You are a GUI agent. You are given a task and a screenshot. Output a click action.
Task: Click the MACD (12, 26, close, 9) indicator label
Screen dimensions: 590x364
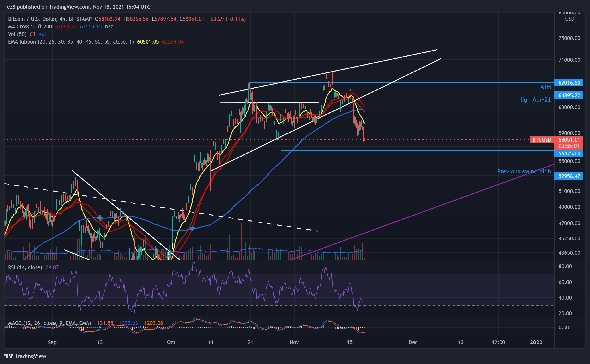(x=49, y=323)
